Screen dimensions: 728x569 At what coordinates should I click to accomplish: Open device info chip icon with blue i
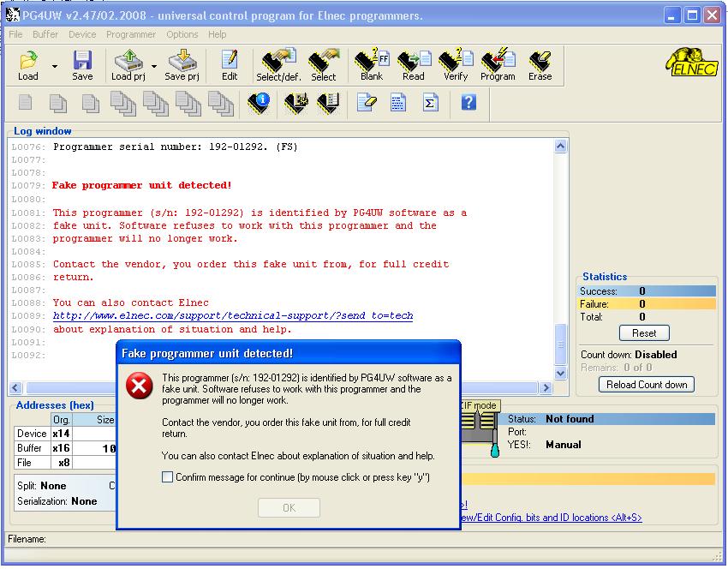pos(259,103)
